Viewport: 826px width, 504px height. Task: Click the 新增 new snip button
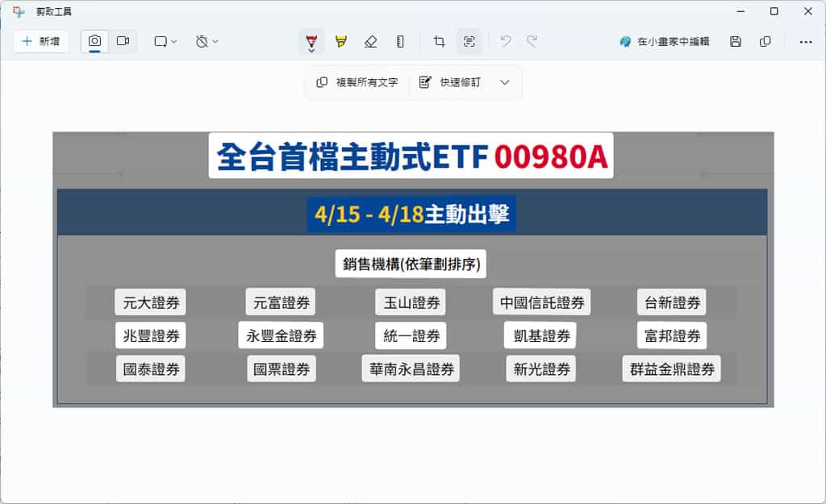(x=40, y=41)
